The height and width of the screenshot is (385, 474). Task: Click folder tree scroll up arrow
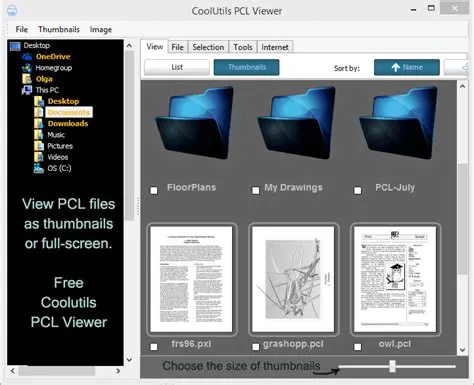coord(129,45)
